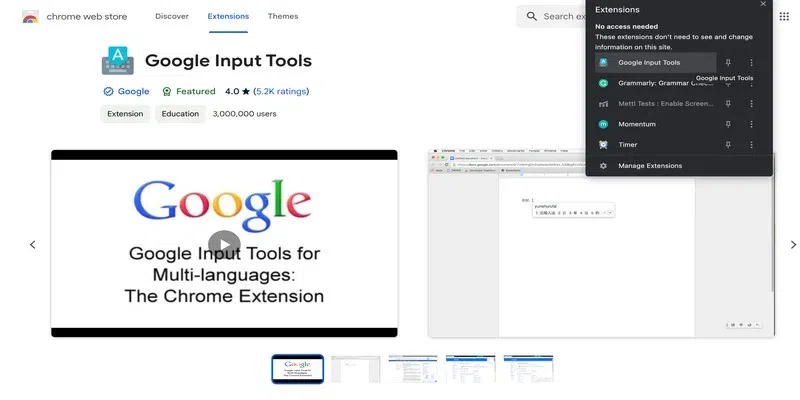Open more options for Momentum
The height and width of the screenshot is (400, 800).
tap(751, 124)
